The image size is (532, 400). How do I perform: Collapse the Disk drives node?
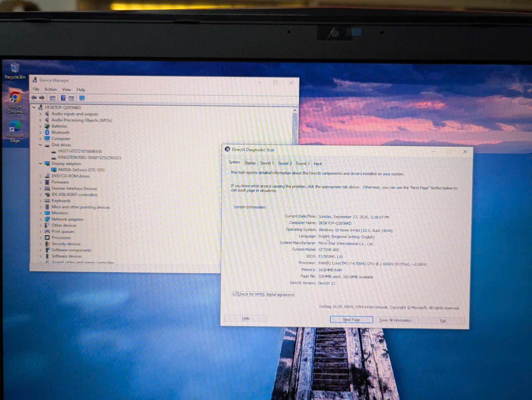click(x=40, y=145)
